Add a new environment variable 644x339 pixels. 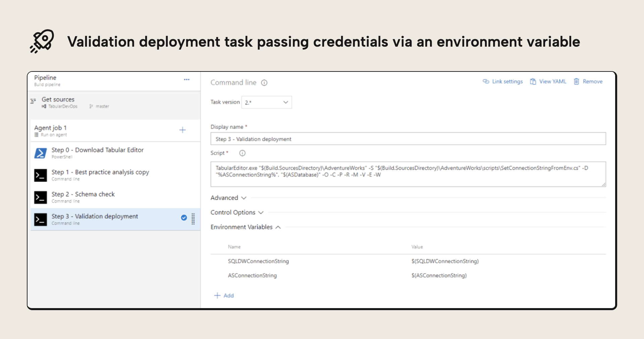point(224,295)
